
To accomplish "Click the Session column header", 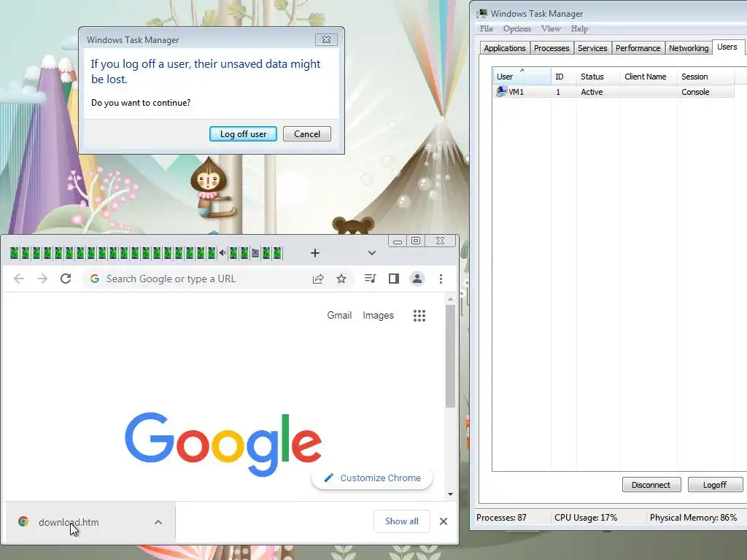I will coord(705,76).
